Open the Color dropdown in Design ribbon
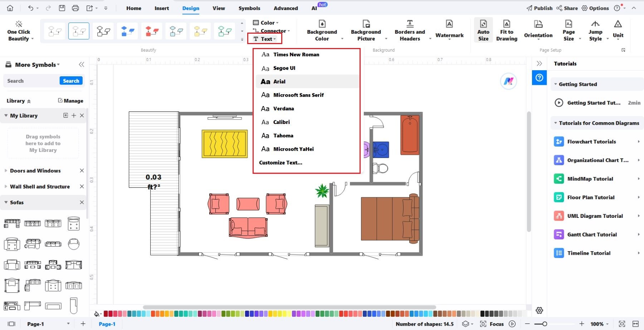The height and width of the screenshot is (330, 644). 266,23
